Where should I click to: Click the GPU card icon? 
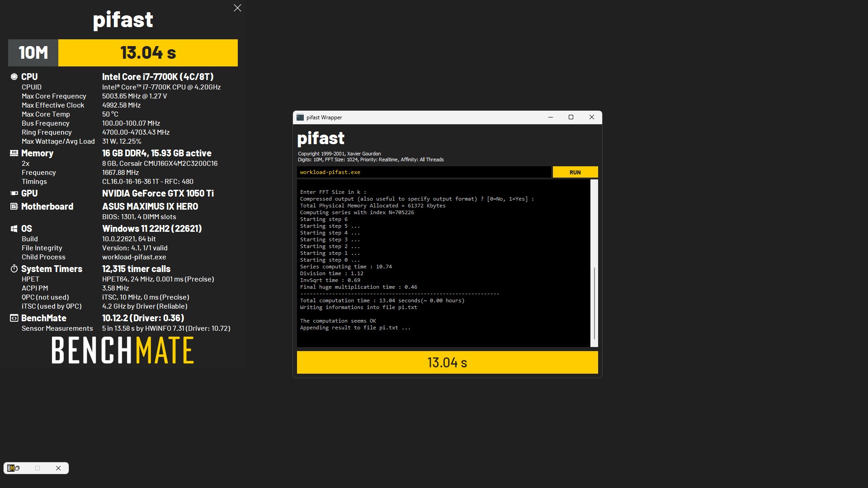click(14, 193)
